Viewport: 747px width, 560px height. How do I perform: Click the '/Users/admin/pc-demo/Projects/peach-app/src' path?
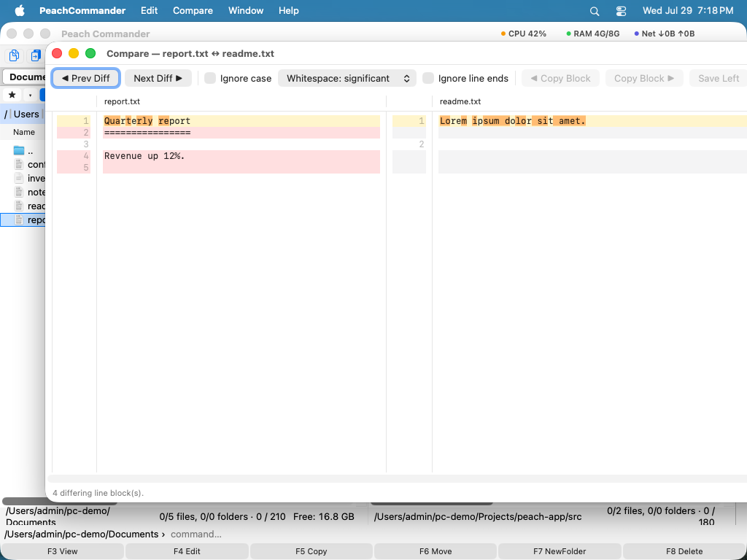tap(478, 516)
